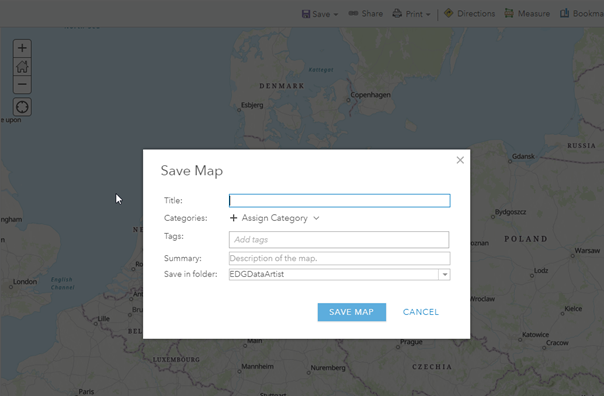Click the Wroclaw city label
Image resolution: width=604 pixels, height=396 pixels.
[x=483, y=299]
